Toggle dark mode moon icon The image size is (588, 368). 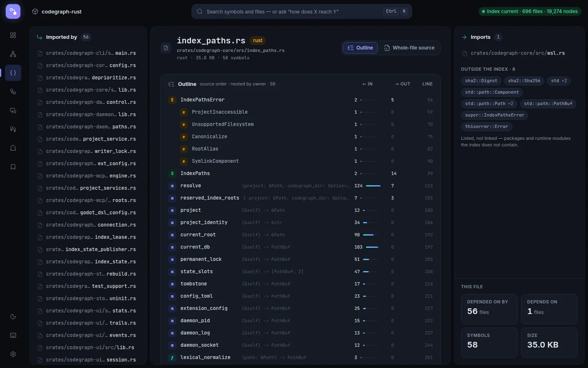(13, 316)
